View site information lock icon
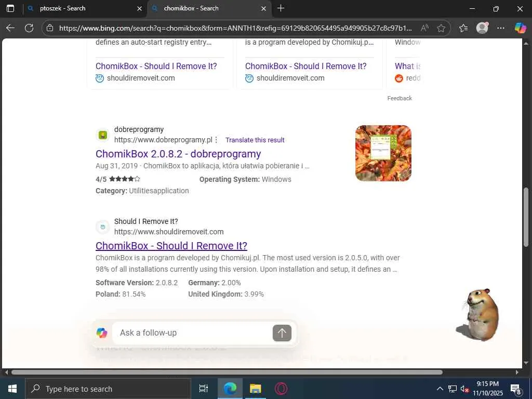Viewport: 532px width, 399px height. pos(50,28)
